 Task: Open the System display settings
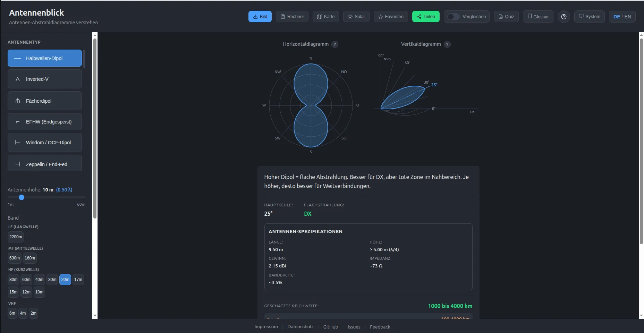(590, 16)
